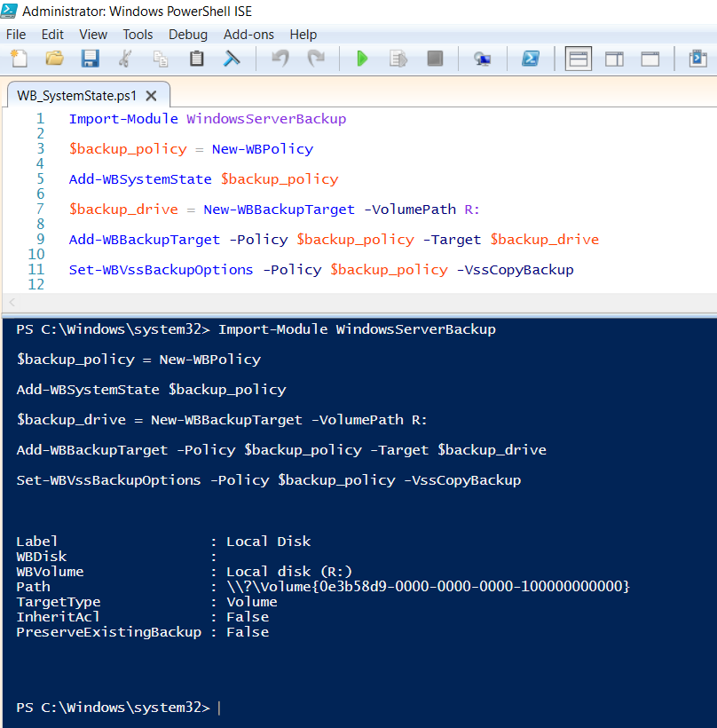Close the WB_SystemState.ps1 script tab
The image size is (717, 728).
(x=151, y=96)
